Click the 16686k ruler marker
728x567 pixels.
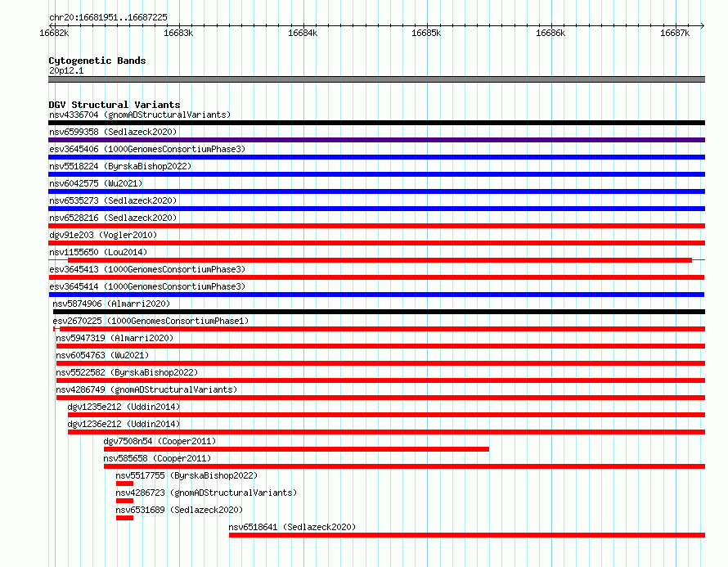(x=550, y=33)
